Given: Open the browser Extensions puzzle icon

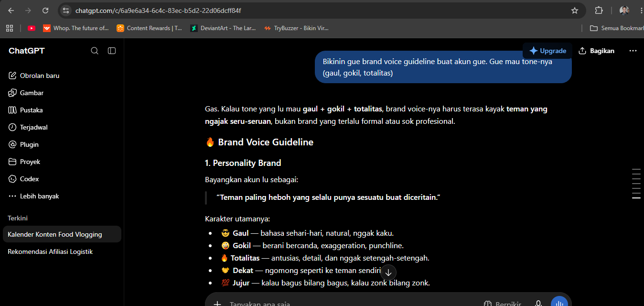Looking at the screenshot, I should click(x=599, y=11).
